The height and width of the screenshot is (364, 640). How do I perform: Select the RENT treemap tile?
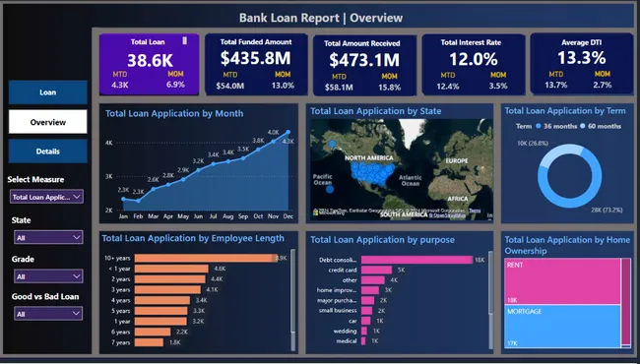pyautogui.click(x=562, y=281)
